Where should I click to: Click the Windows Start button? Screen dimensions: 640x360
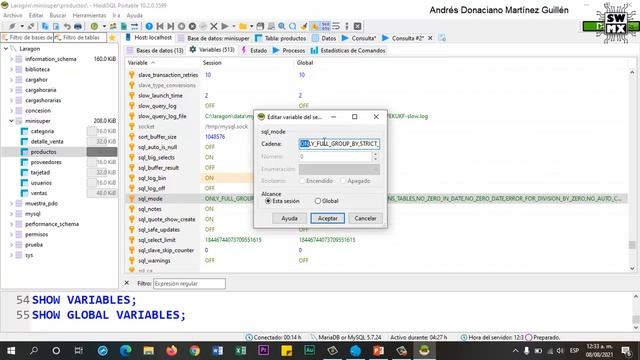pyautogui.click(x=11, y=351)
